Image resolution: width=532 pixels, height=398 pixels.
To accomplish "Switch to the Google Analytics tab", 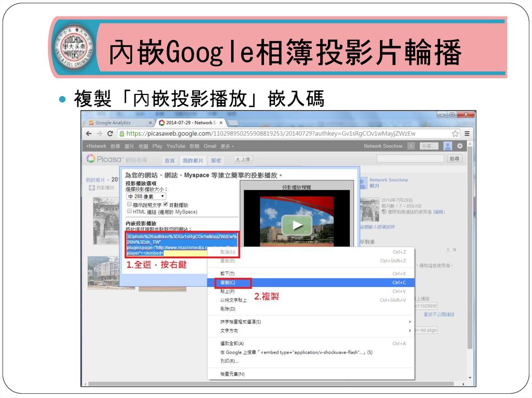I will pos(119,123).
